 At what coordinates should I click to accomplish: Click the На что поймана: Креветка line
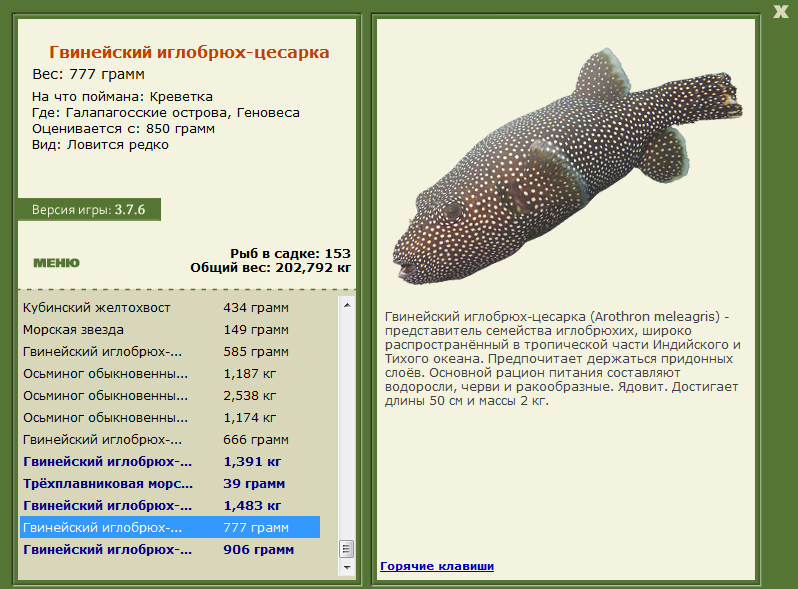pos(122,97)
